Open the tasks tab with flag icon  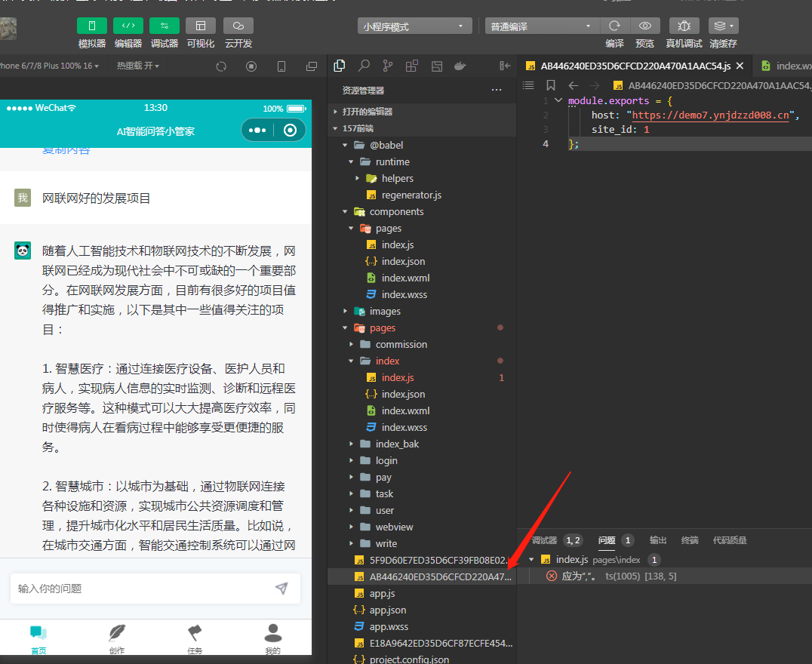pyautogui.click(x=195, y=638)
